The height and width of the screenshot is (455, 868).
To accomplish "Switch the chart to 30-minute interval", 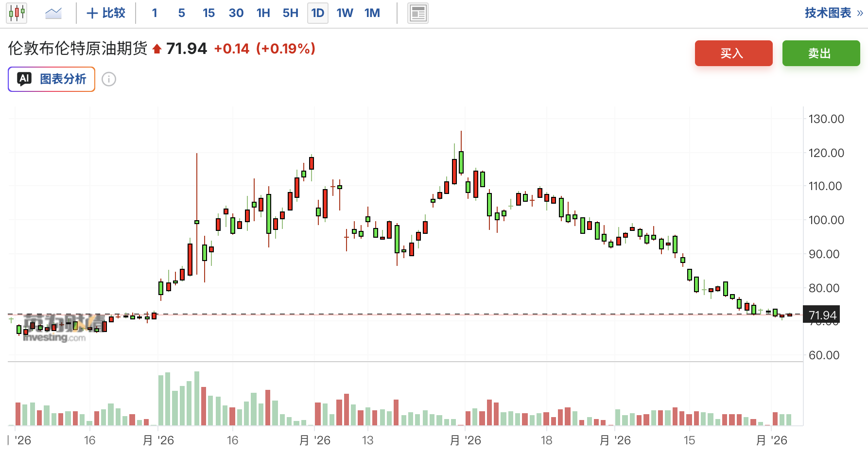I will 236,13.
